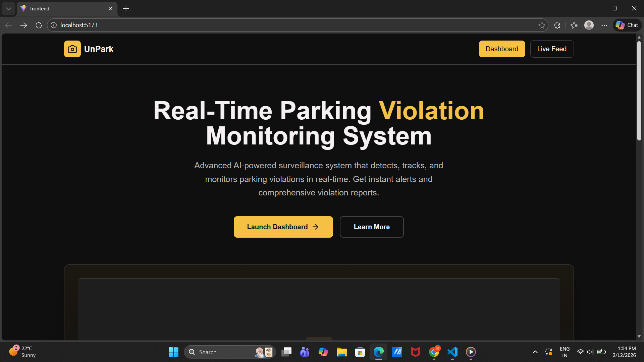Bookmark page with star icon
Viewport: 644px width, 362px height.
point(542,25)
